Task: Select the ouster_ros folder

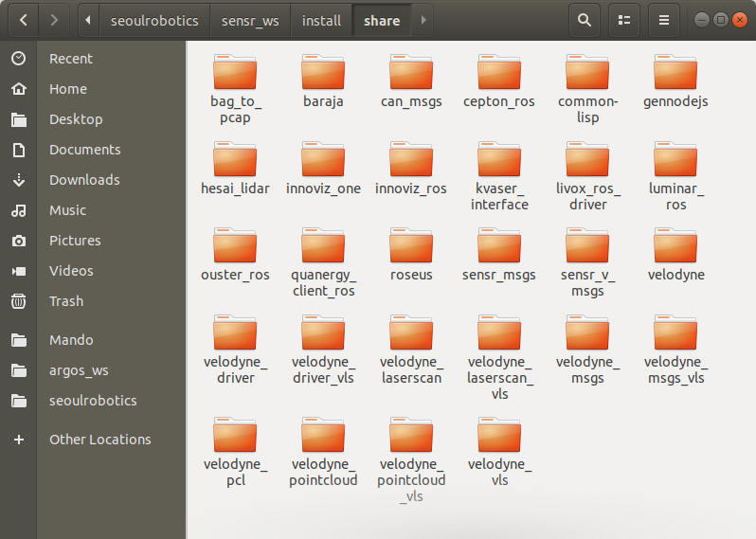Action: [x=235, y=255]
